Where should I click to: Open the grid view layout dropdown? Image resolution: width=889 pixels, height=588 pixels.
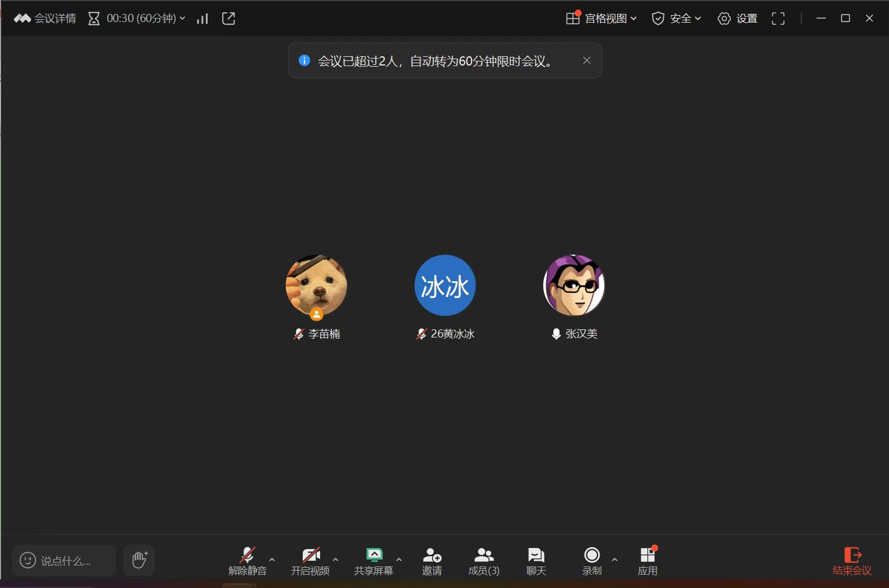point(601,19)
